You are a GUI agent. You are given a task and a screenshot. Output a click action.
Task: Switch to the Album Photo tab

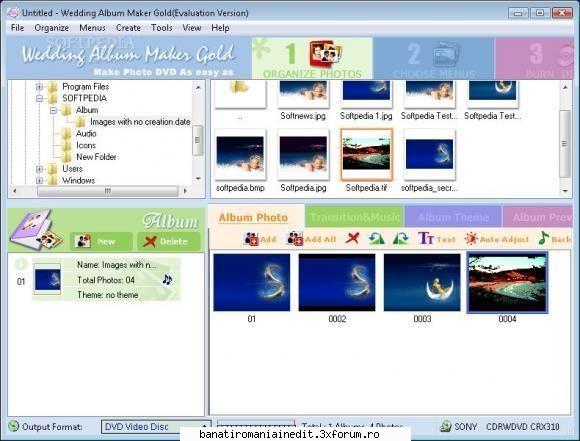(256, 217)
